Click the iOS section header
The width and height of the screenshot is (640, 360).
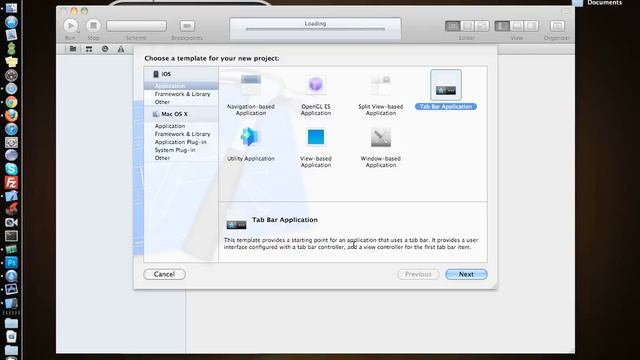(x=181, y=74)
